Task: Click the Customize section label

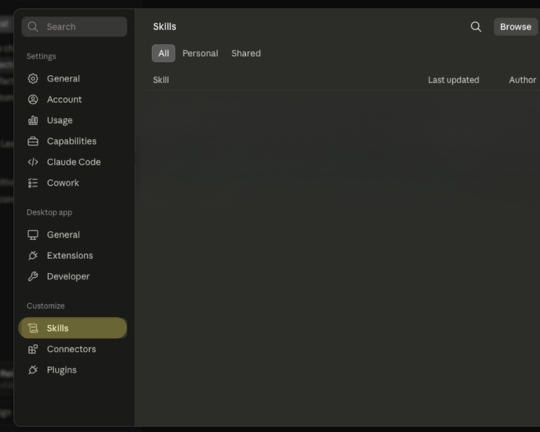Action: tap(45, 306)
